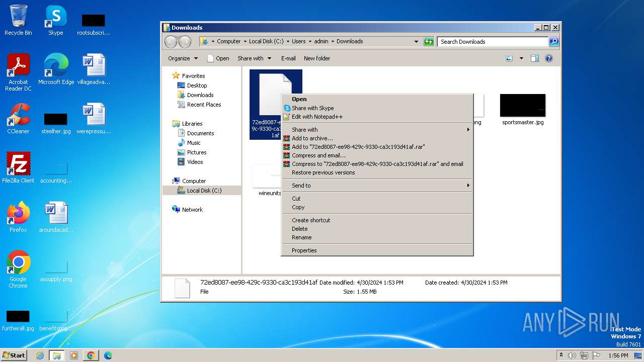Open Pictures library in navigation pane

[197, 152]
